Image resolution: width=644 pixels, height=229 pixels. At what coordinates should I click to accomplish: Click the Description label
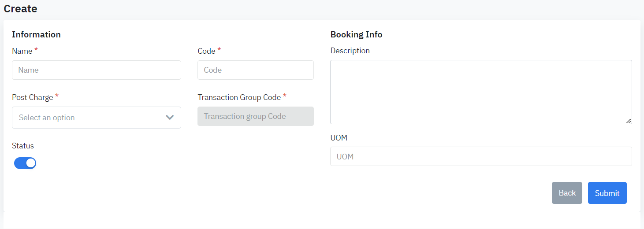(350, 51)
